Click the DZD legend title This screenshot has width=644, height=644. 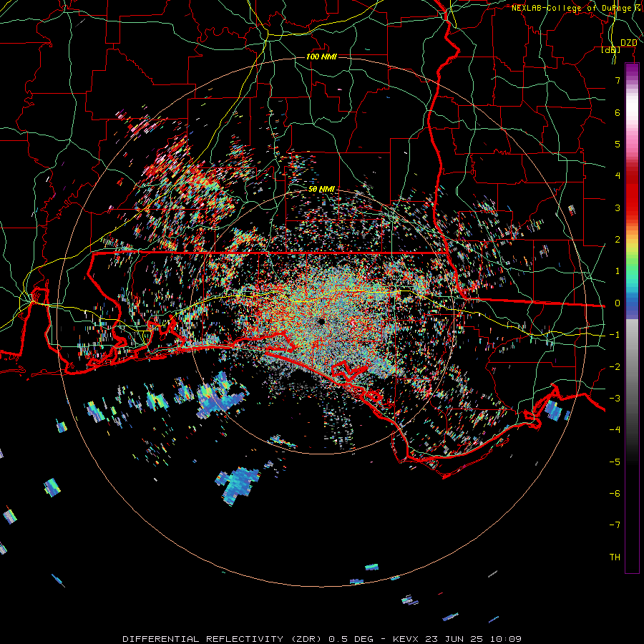coord(628,43)
